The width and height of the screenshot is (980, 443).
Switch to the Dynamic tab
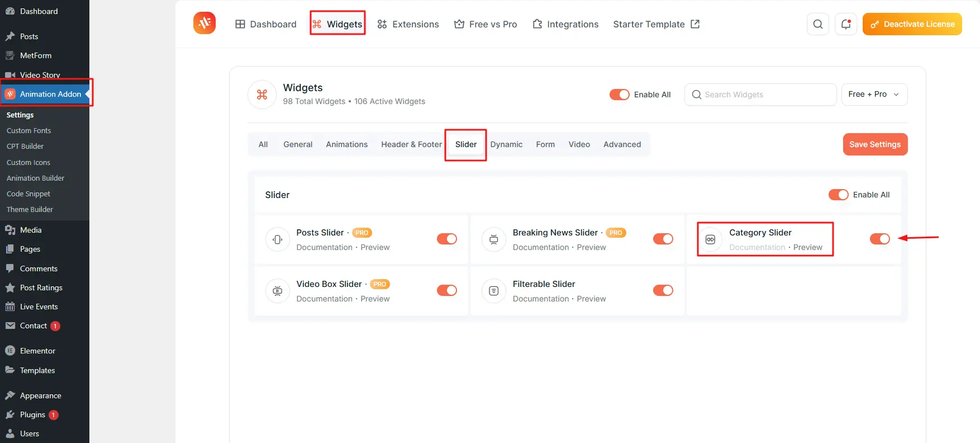506,144
